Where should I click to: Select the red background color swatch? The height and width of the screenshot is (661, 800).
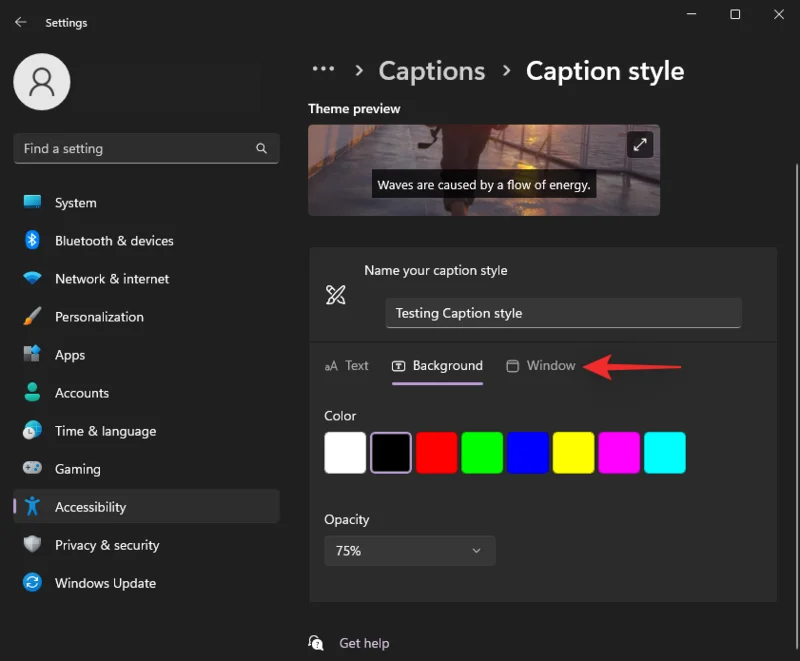coord(436,452)
